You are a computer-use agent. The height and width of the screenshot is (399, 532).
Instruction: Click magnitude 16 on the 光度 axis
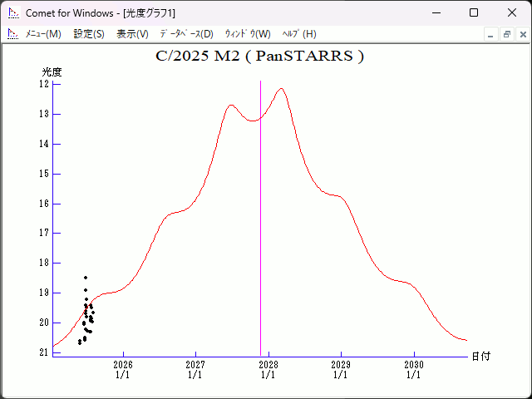point(44,204)
